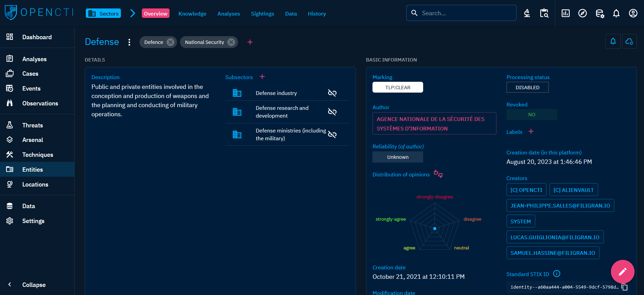The width and height of the screenshot is (644, 295).
Task: Click the pink edit pencil button
Action: tap(622, 271)
